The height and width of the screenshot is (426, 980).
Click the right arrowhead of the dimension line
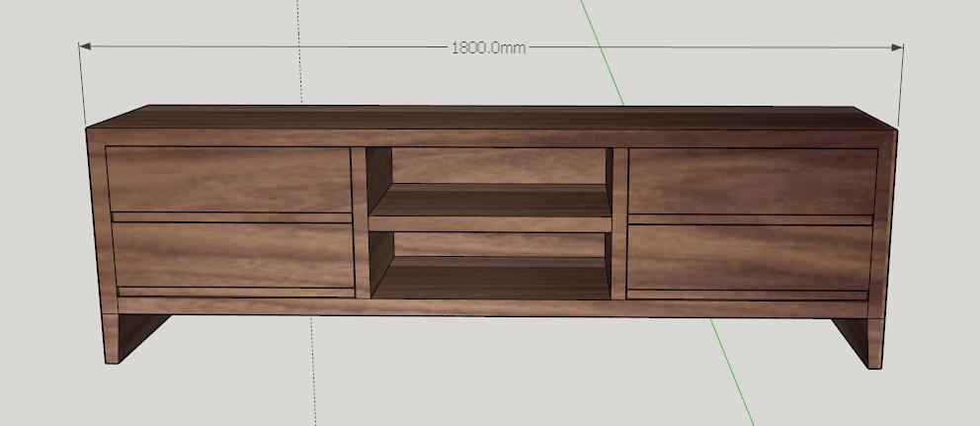pyautogui.click(x=897, y=47)
